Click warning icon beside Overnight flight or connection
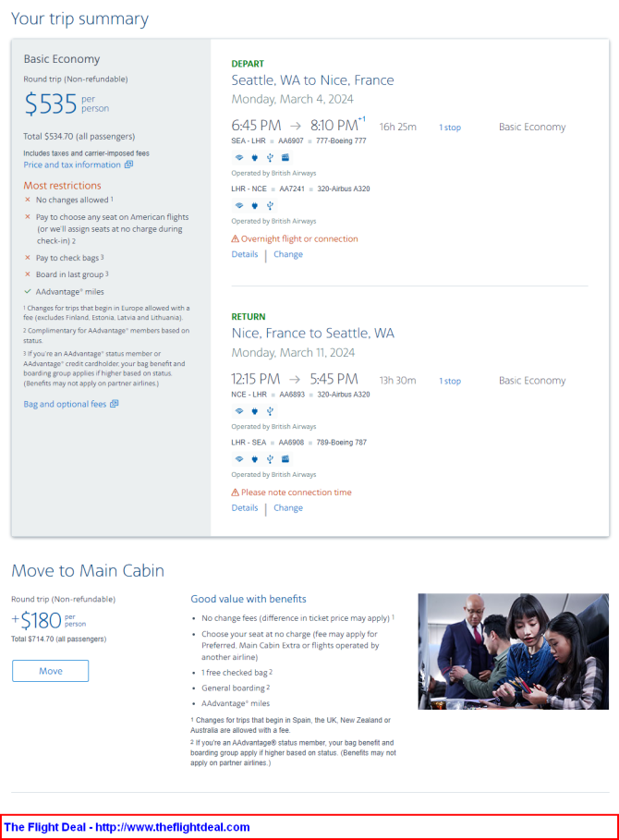 [235, 239]
